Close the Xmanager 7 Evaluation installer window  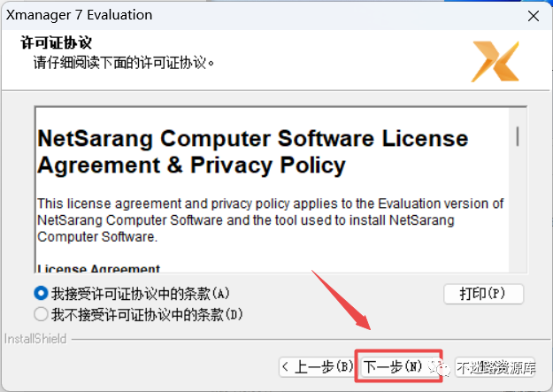533,16
